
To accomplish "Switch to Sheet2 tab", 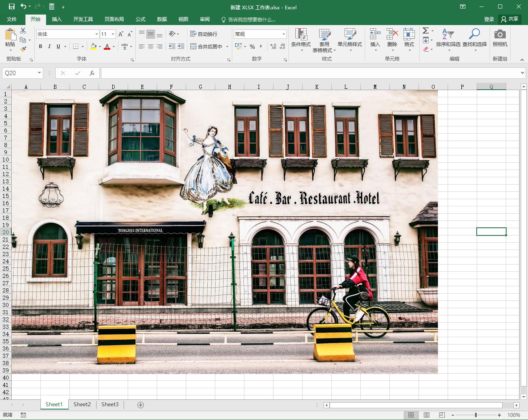I will [82, 404].
